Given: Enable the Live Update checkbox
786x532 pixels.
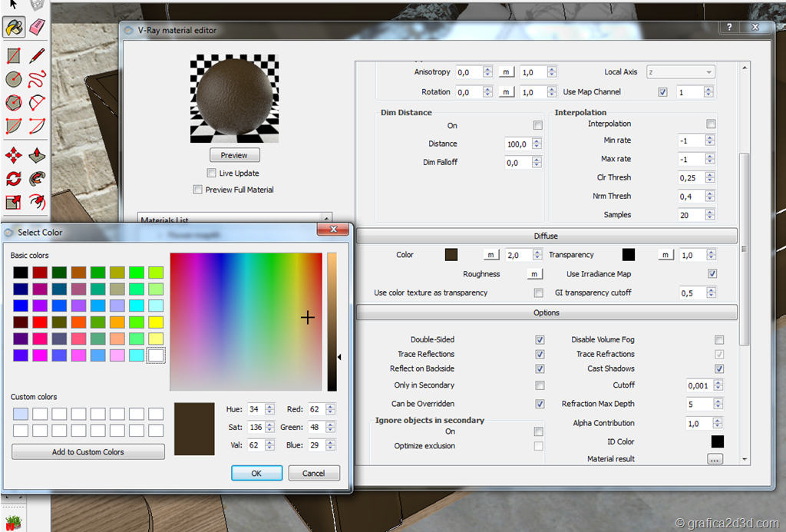Looking at the screenshot, I should coord(212,173).
